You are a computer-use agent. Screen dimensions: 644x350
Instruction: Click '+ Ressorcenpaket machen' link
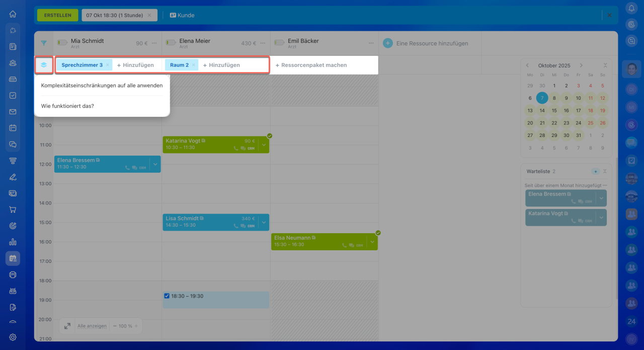[311, 65]
